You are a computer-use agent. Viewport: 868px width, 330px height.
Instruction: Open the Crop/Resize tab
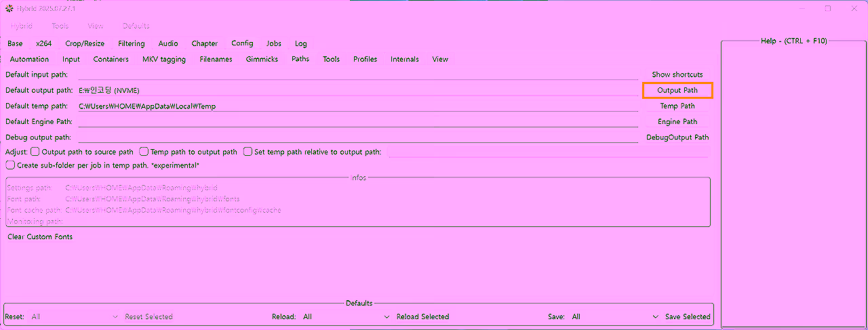click(x=85, y=43)
